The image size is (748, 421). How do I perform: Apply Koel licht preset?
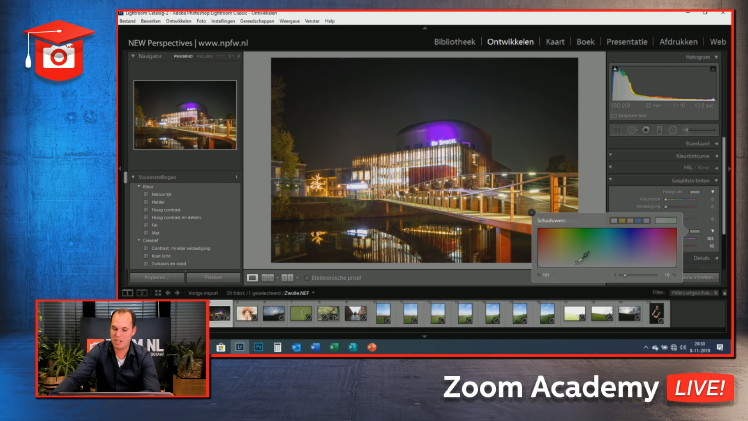coord(161,256)
